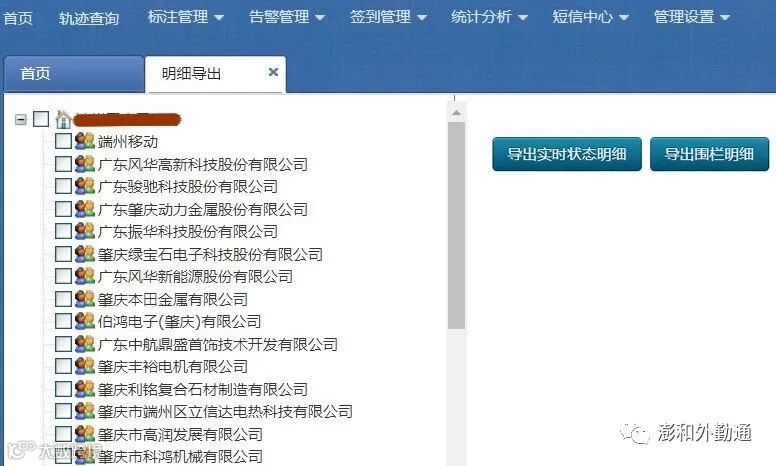
Task: Tick the 端州移动 checkbox
Action: click(x=63, y=141)
